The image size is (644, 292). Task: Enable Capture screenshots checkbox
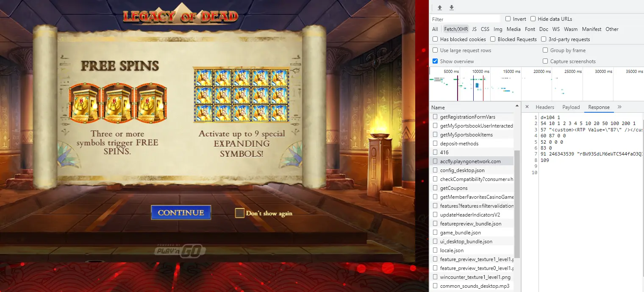pyautogui.click(x=545, y=61)
